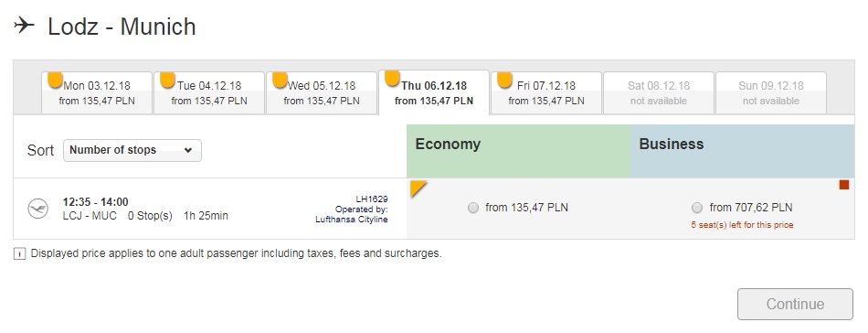Click the Lufthansa crane logo next to flight
This screenshot has height=333, width=868.
click(38, 209)
